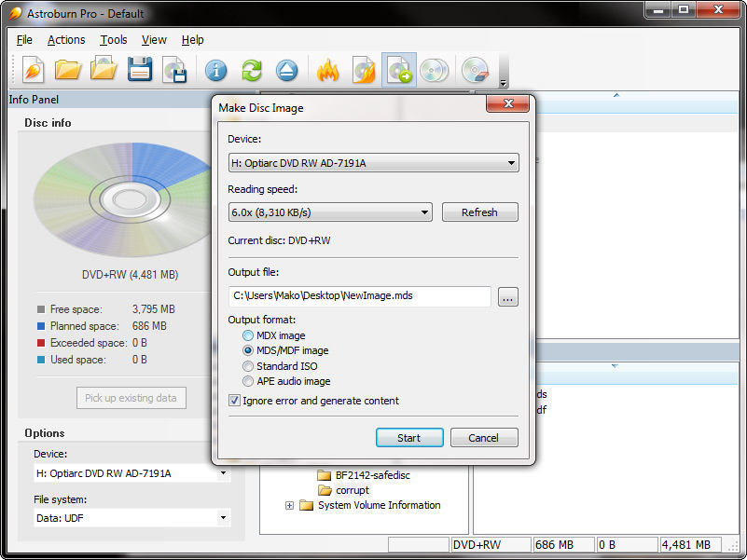Browse output file with the ... button
This screenshot has width=747, height=560.
508,297
